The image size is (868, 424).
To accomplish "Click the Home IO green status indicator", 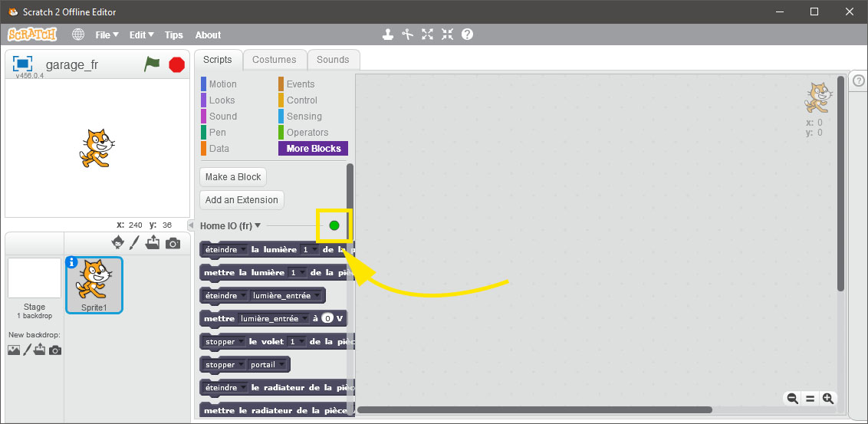I will [x=334, y=225].
